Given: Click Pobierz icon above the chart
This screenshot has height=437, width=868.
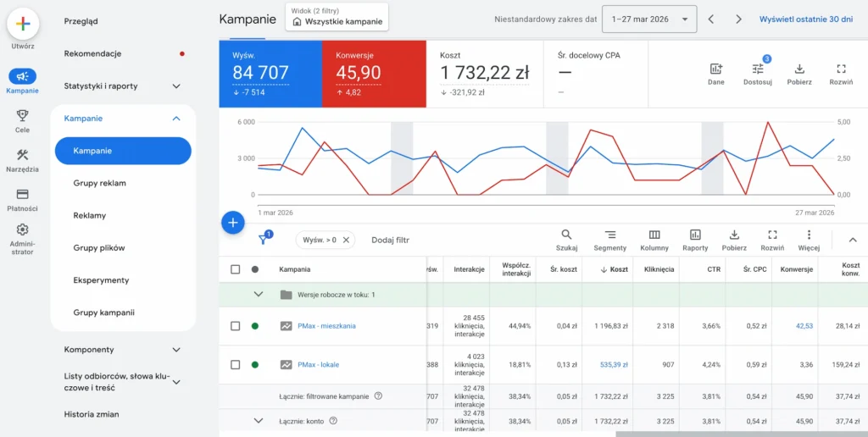Looking at the screenshot, I should (799, 69).
